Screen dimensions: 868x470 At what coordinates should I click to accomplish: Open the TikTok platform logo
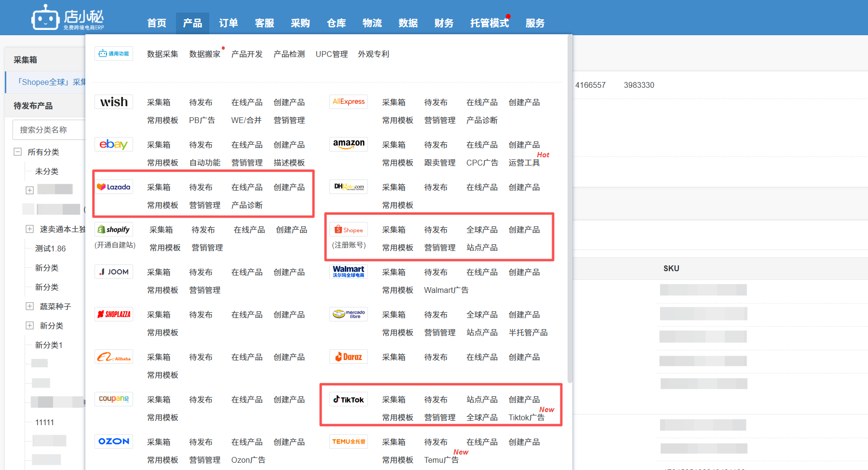349,399
